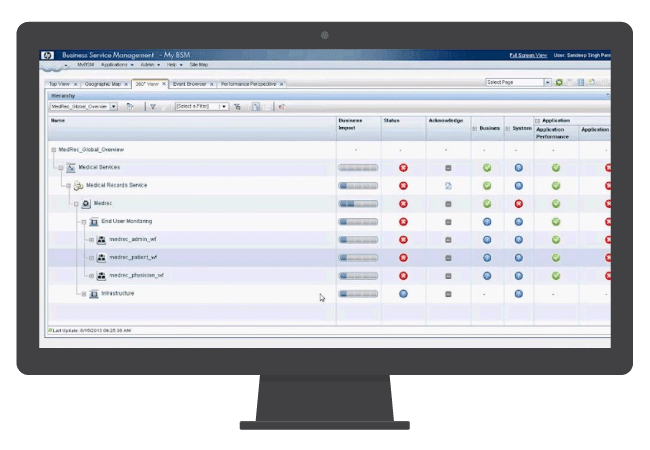
Task: Click the page layout columns icon
Action: 581,82
